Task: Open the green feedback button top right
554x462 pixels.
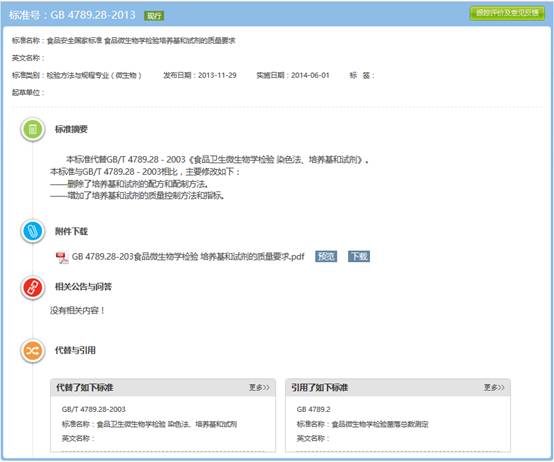Action: point(507,13)
